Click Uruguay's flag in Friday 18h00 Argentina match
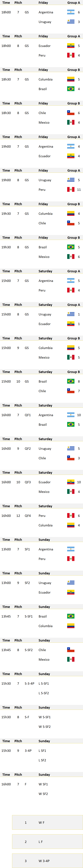Viewport: 83px width, 868px height. pyautogui.click(x=71, y=22)
